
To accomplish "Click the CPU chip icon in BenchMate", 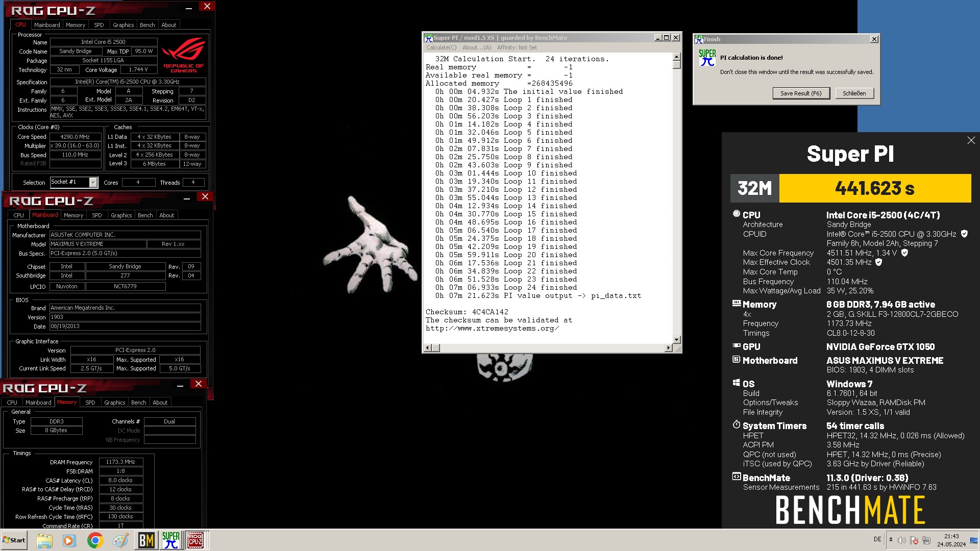I will (736, 214).
